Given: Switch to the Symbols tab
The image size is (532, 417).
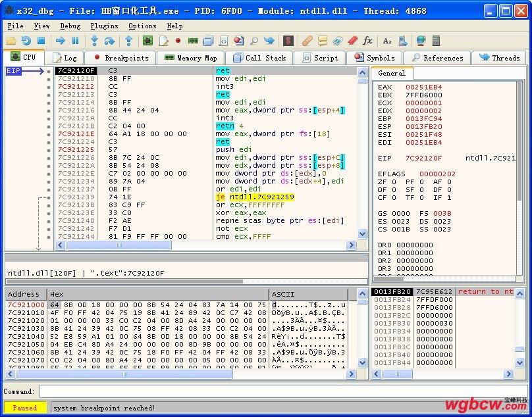Looking at the screenshot, I should click(374, 58).
